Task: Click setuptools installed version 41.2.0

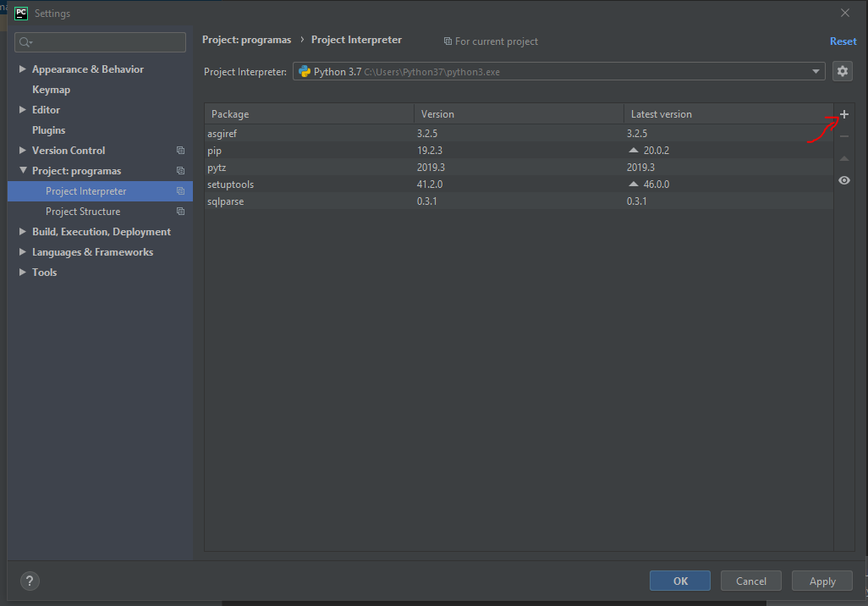Action: point(430,185)
